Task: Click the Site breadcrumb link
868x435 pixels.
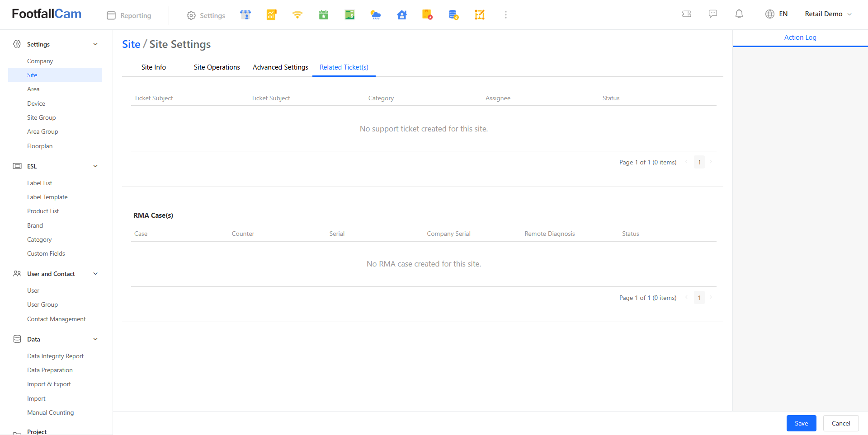Action: click(131, 44)
